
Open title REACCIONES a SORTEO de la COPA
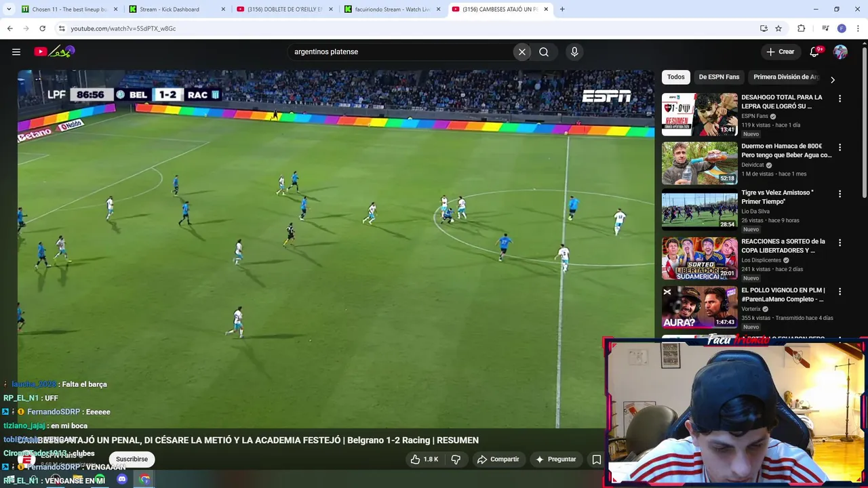pyautogui.click(x=783, y=245)
